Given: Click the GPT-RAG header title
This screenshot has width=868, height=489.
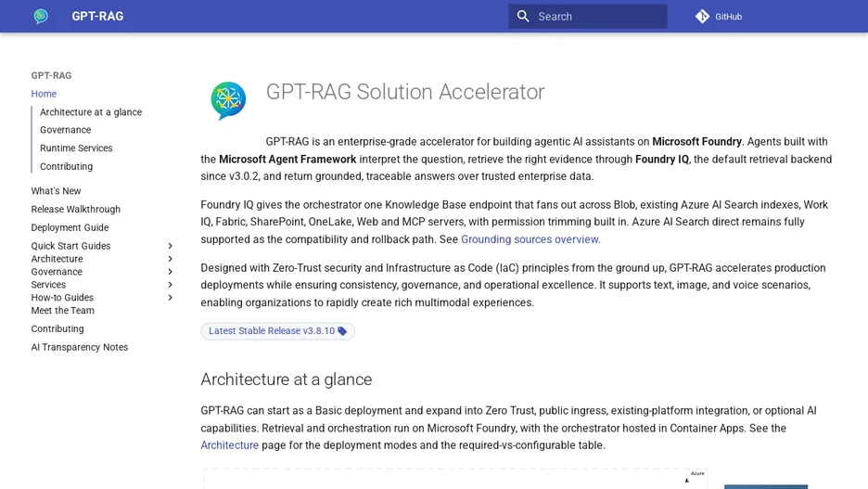Looking at the screenshot, I should click(97, 16).
